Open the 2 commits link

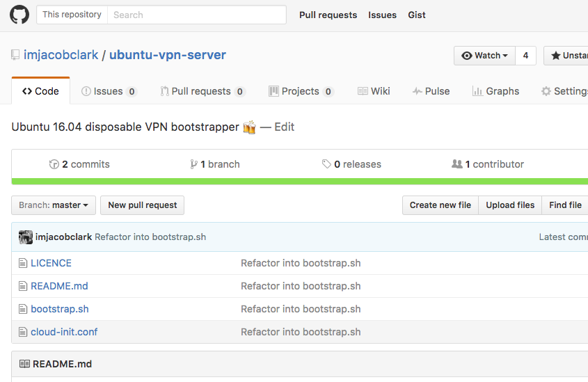pos(79,164)
